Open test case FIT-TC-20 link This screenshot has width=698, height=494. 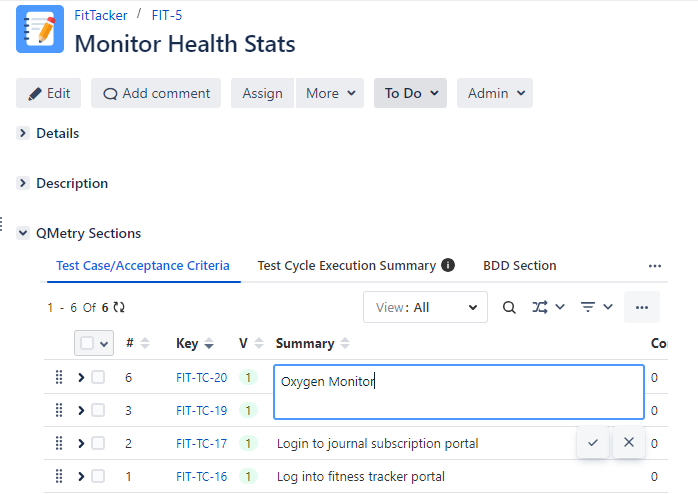[202, 377]
